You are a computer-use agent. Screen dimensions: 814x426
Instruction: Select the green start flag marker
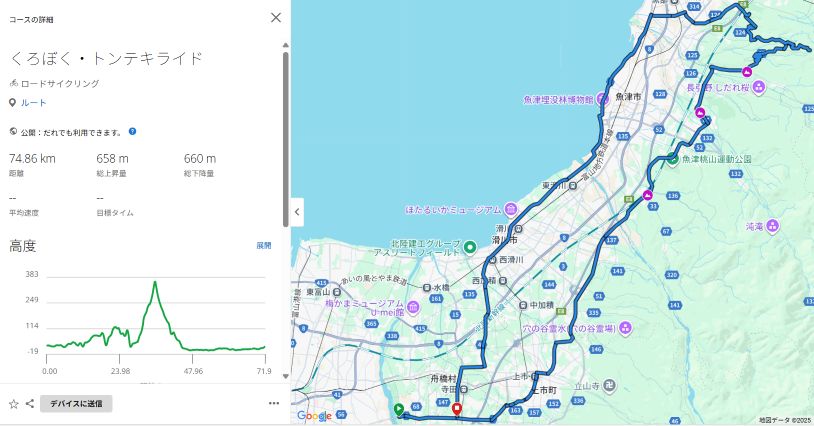click(399, 408)
